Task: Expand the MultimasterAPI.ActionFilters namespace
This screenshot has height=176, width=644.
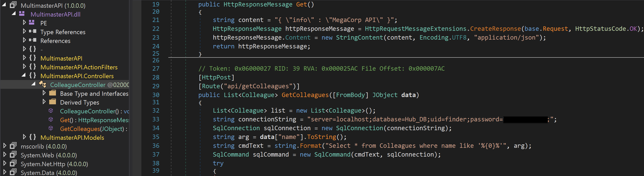Action: click(24, 67)
